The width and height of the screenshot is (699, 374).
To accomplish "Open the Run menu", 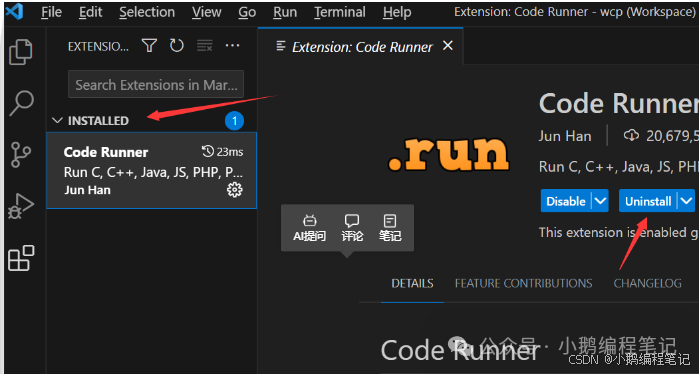I will coord(285,12).
